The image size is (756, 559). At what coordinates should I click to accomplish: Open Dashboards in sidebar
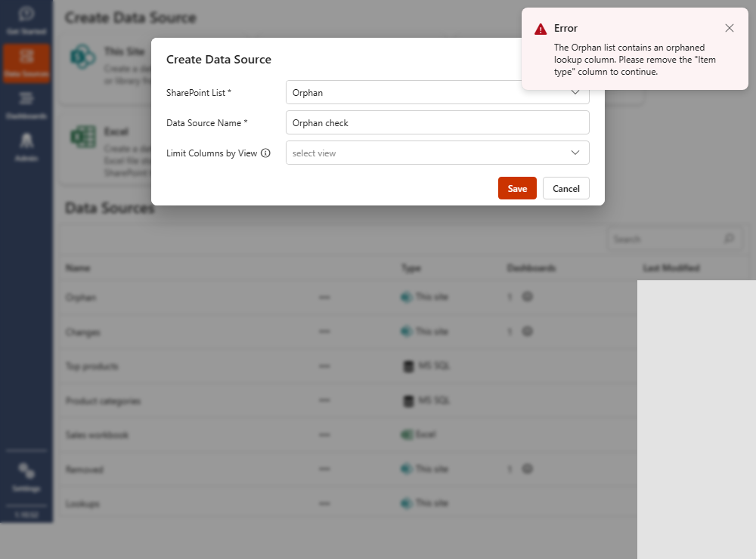click(26, 105)
